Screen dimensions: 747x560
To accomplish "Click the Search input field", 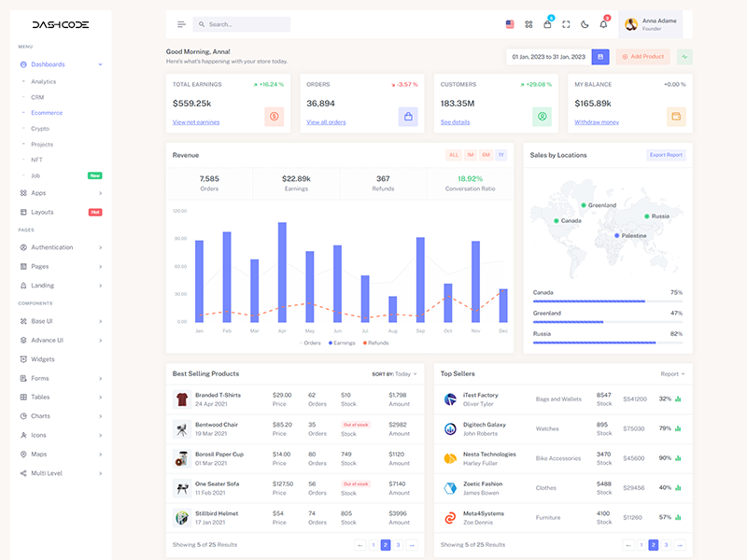I will 243,24.
